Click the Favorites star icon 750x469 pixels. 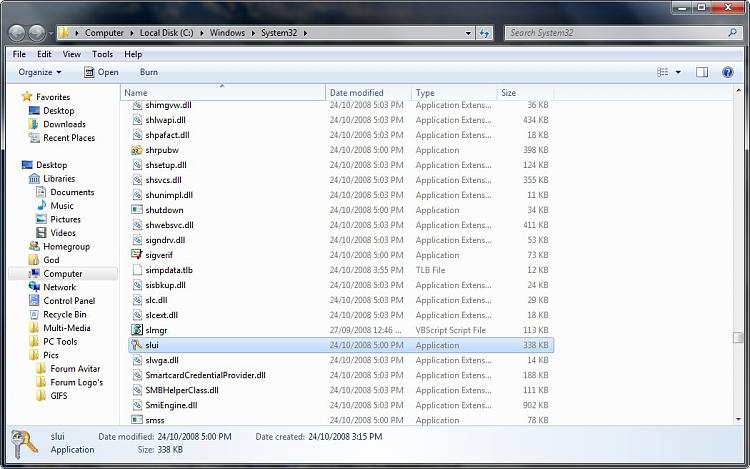pyautogui.click(x=27, y=97)
